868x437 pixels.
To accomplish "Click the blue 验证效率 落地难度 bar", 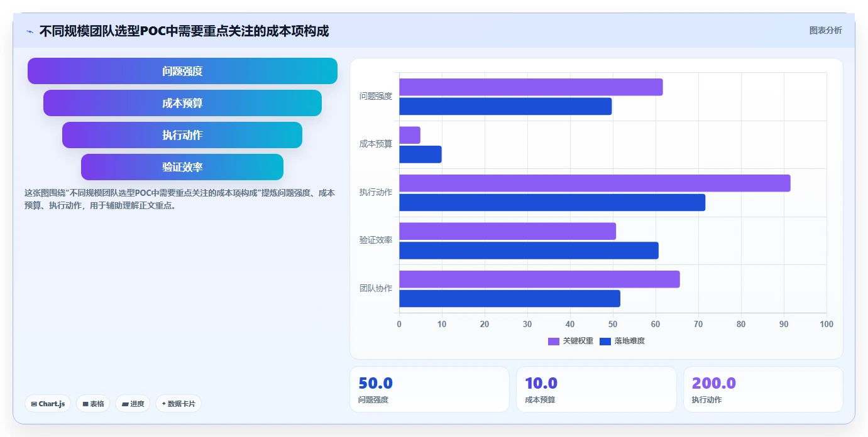I will [x=529, y=251].
